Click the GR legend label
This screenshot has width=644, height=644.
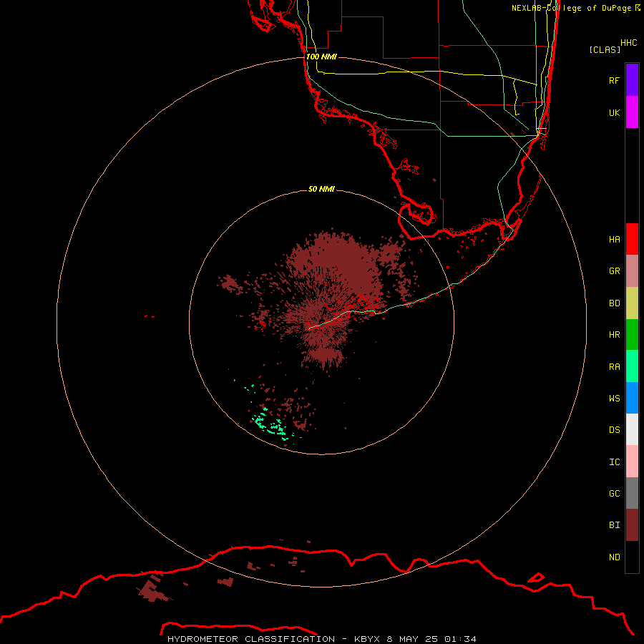pos(614,271)
